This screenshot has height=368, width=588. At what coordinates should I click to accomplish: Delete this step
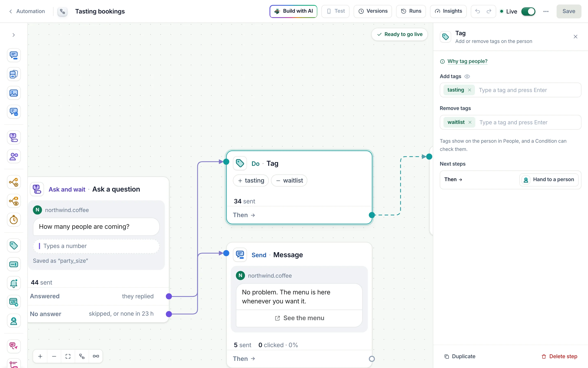559,356
